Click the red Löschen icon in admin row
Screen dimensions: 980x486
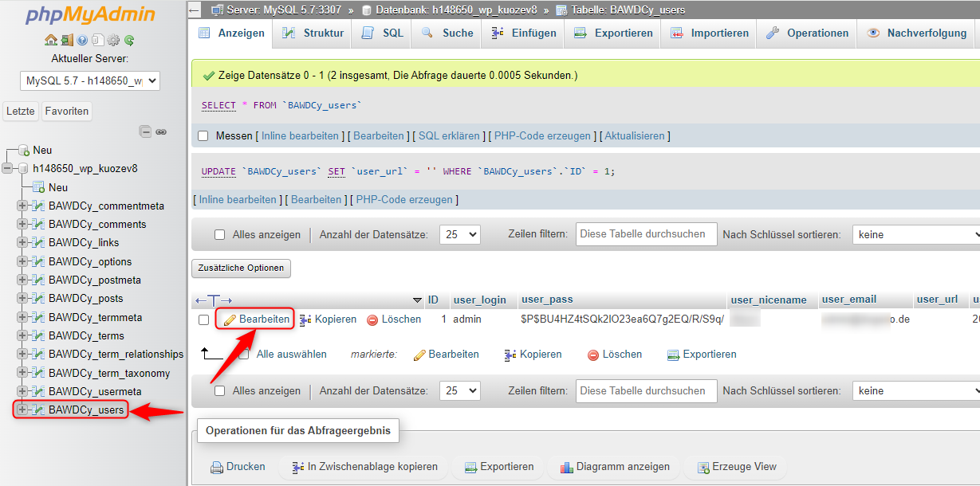point(372,319)
